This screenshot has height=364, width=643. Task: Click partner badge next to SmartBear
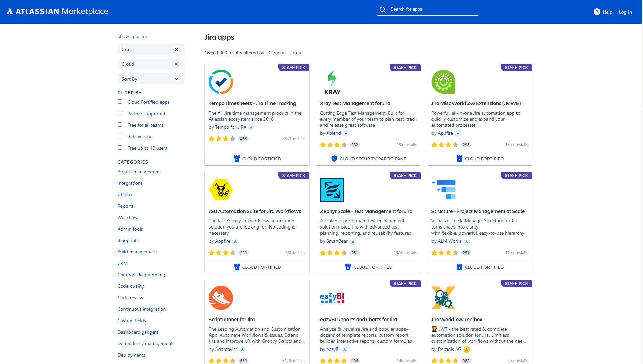[353, 241]
